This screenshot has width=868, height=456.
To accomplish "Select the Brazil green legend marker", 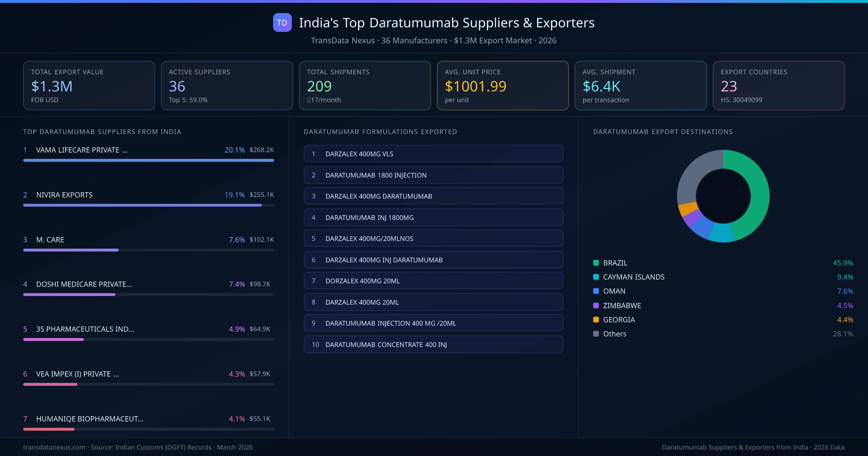I will click(595, 263).
